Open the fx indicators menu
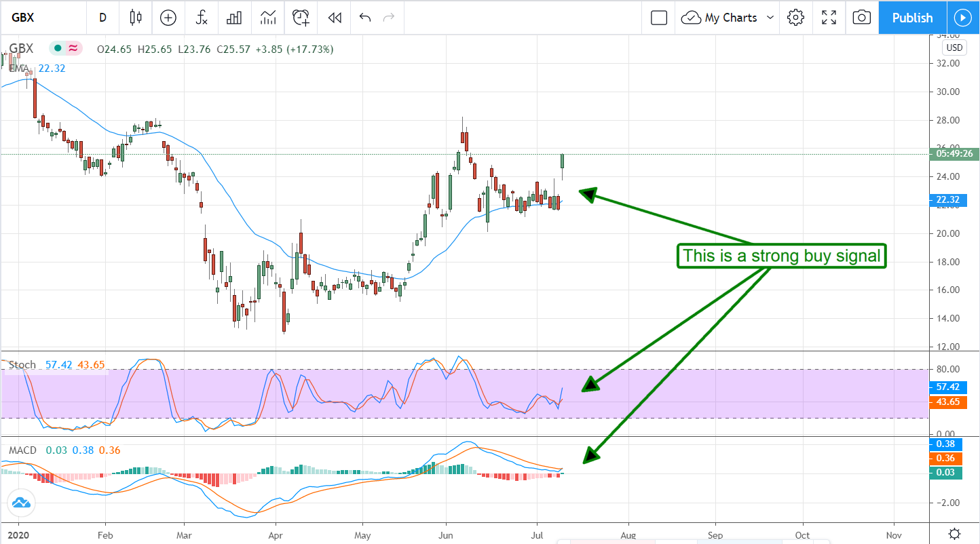The image size is (980, 544). (202, 18)
